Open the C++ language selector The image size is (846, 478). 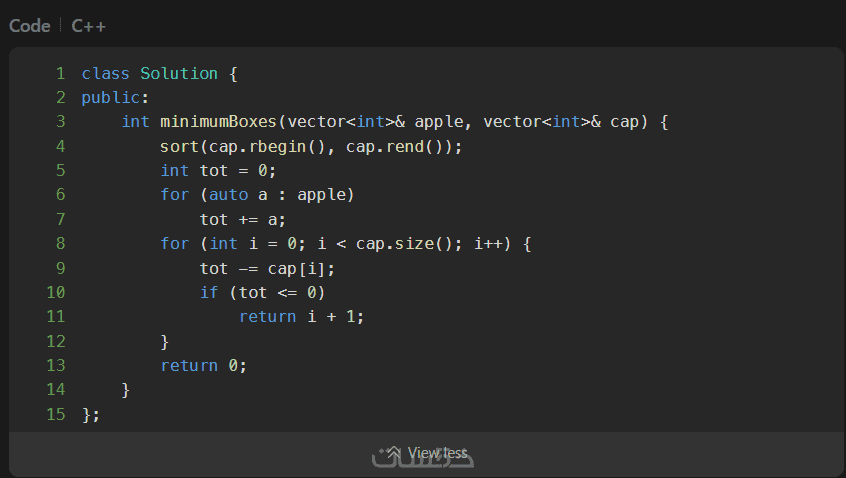coord(89,26)
